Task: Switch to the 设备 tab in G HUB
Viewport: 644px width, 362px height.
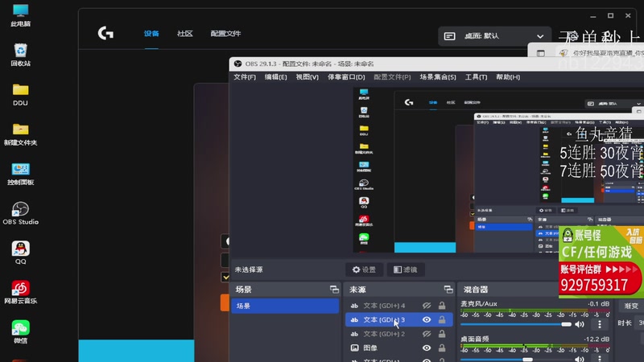Action: click(151, 33)
